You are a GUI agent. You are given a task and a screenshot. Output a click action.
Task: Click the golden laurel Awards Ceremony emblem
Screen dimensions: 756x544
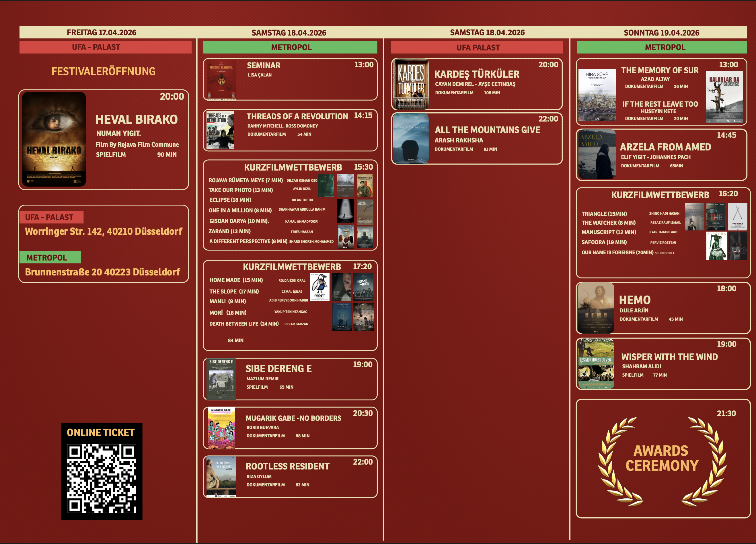[x=662, y=461]
